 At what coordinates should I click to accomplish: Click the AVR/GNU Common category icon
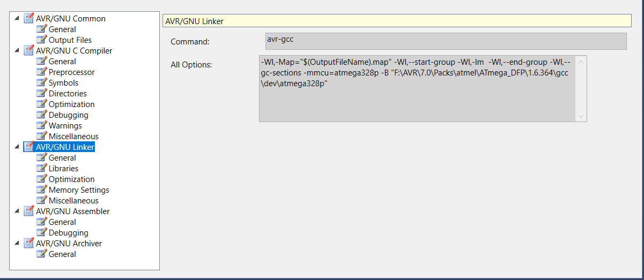(x=28, y=18)
